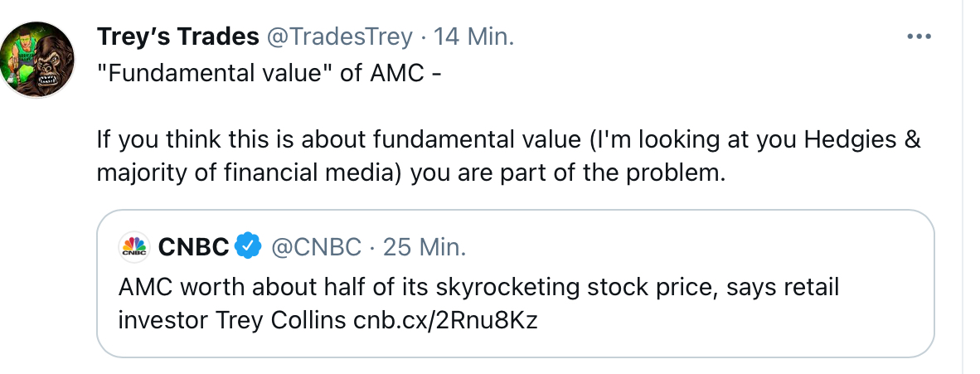
Task: Select the CNBC display name
Action: 192,246
